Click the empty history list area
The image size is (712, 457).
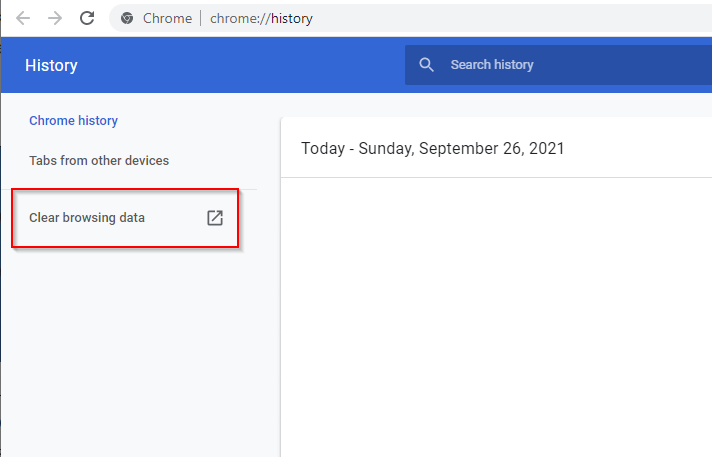pyautogui.click(x=495, y=320)
